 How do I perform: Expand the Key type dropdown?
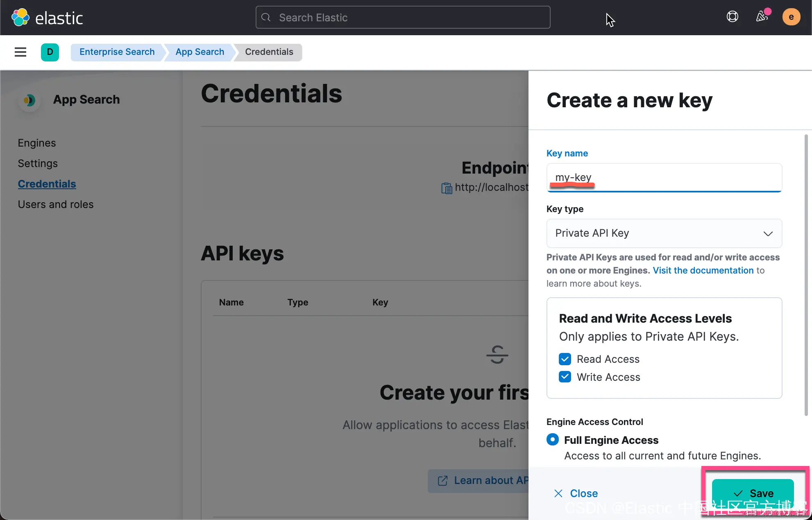pos(664,233)
